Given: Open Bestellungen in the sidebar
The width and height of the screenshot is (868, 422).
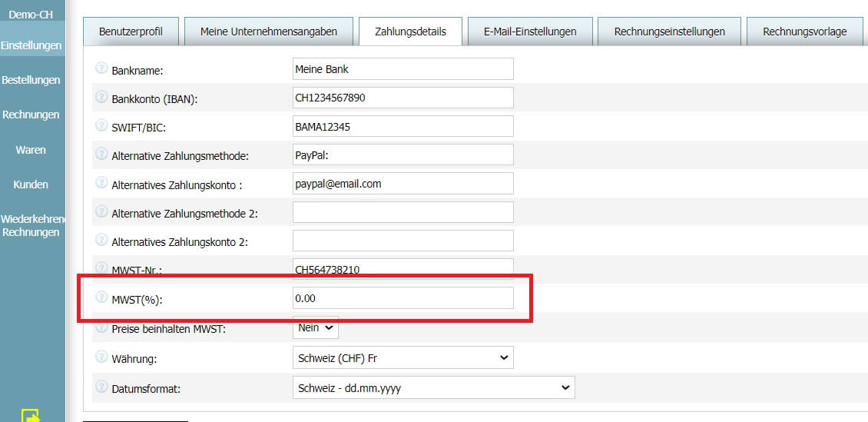Looking at the screenshot, I should 31,80.
